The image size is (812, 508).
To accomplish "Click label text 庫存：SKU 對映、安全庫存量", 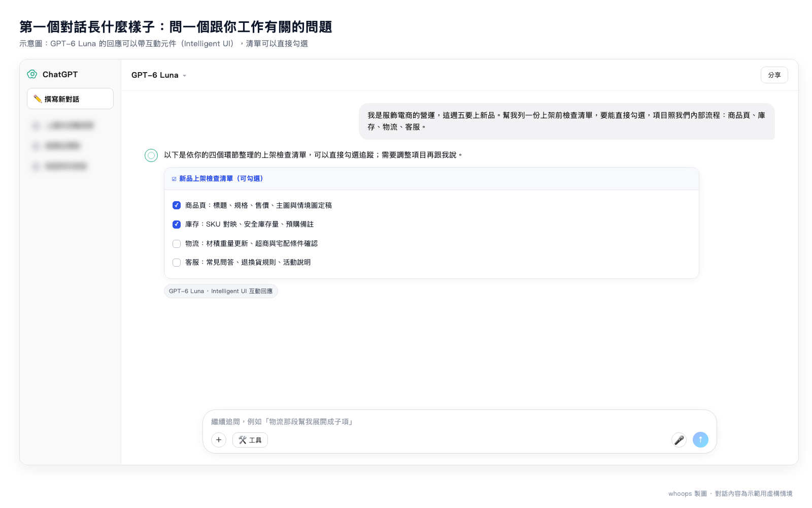I will (249, 224).
